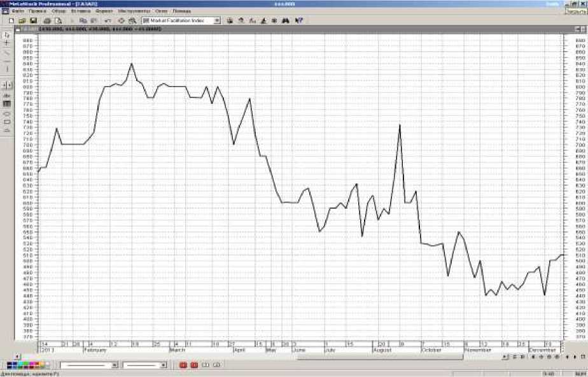Click the April label on date axis
This screenshot has width=588, height=377.
pos(239,350)
